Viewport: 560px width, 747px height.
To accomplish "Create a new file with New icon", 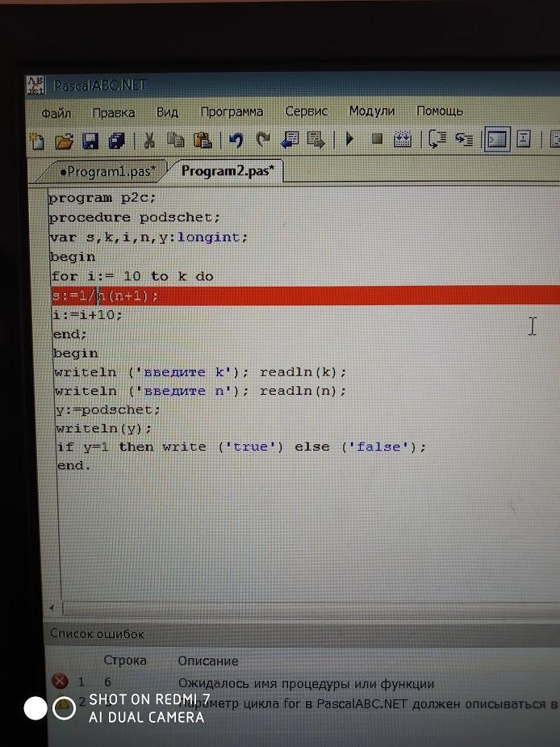I will pos(37,141).
